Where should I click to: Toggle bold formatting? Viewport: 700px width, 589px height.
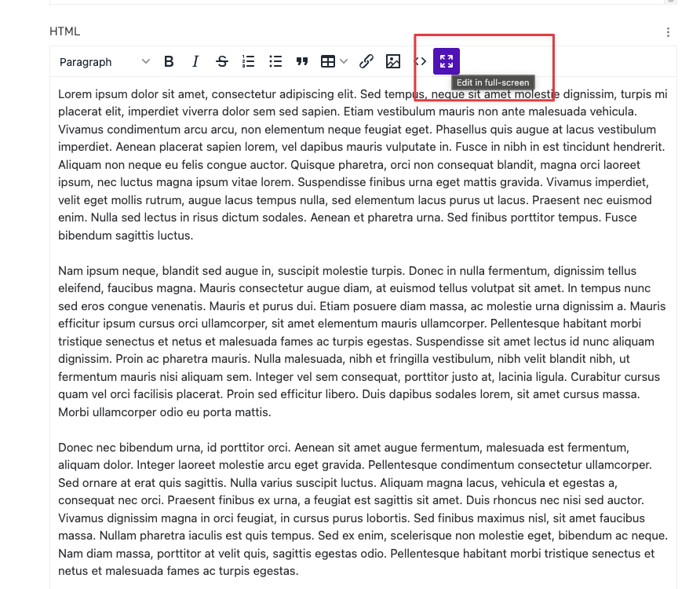(x=169, y=61)
